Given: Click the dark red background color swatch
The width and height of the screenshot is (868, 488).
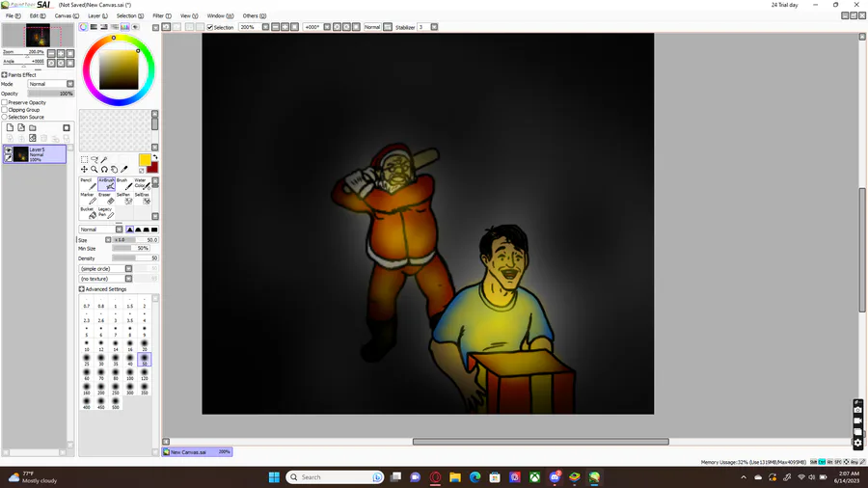Looking at the screenshot, I should coord(152,168).
